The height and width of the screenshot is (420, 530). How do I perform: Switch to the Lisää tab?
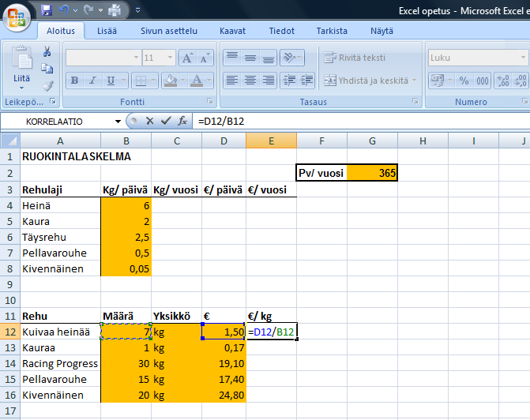click(x=107, y=31)
